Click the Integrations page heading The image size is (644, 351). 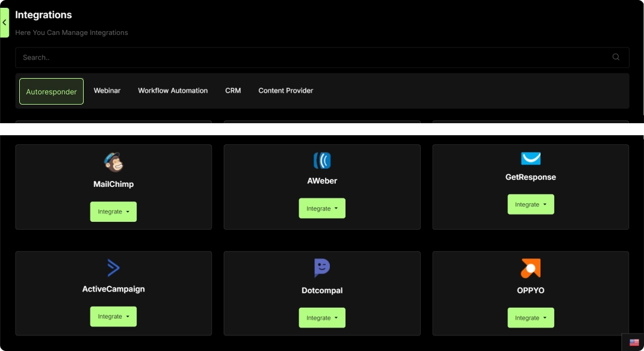point(43,15)
